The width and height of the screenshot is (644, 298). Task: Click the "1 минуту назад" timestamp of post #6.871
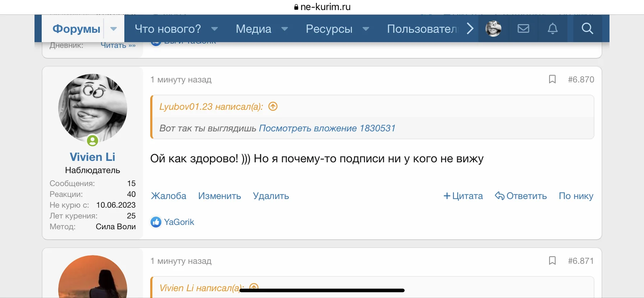[181, 261]
